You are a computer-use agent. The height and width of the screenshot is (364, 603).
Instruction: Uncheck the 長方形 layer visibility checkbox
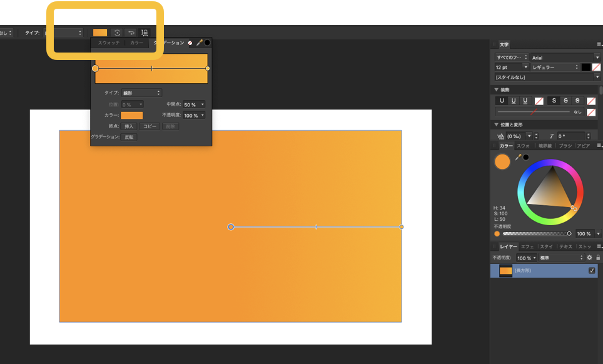coord(592,271)
